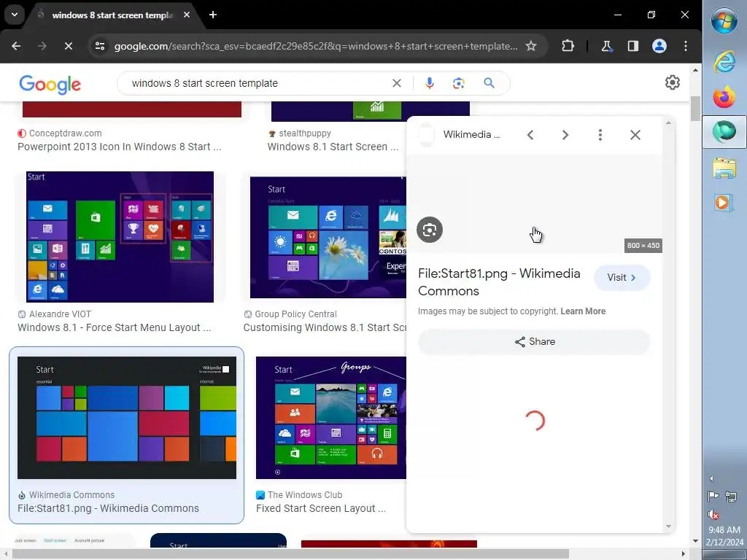
Task: Stop loading the page
Action: pos(68,46)
